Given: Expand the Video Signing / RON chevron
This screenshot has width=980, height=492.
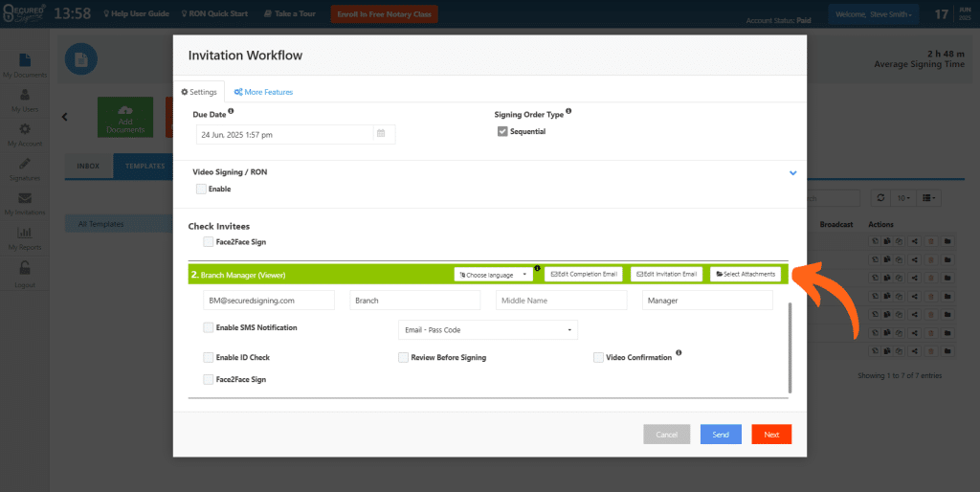Looking at the screenshot, I should (x=792, y=172).
